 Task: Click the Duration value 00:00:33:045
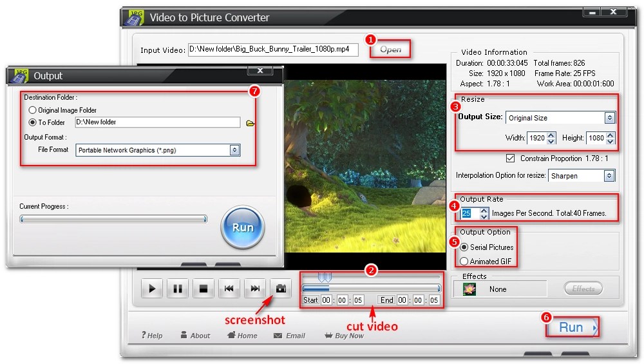(507, 63)
